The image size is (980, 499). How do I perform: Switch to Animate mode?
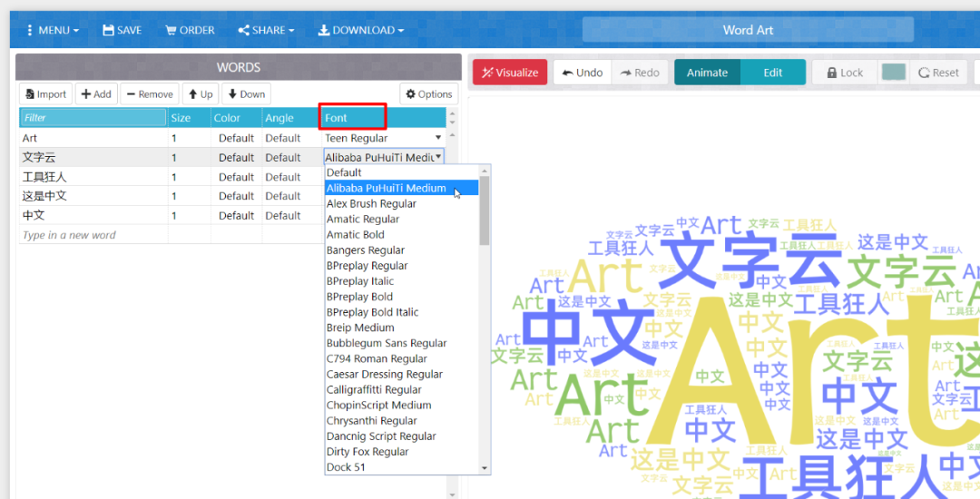point(708,73)
